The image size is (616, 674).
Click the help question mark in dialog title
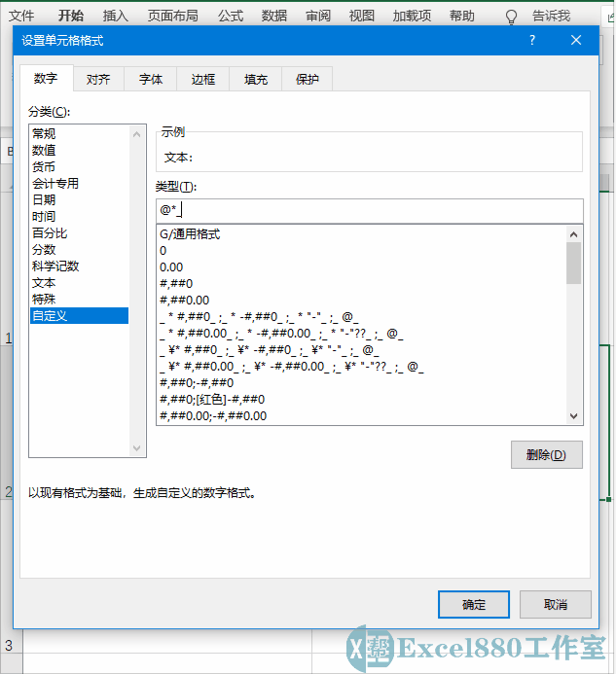pyautogui.click(x=532, y=41)
